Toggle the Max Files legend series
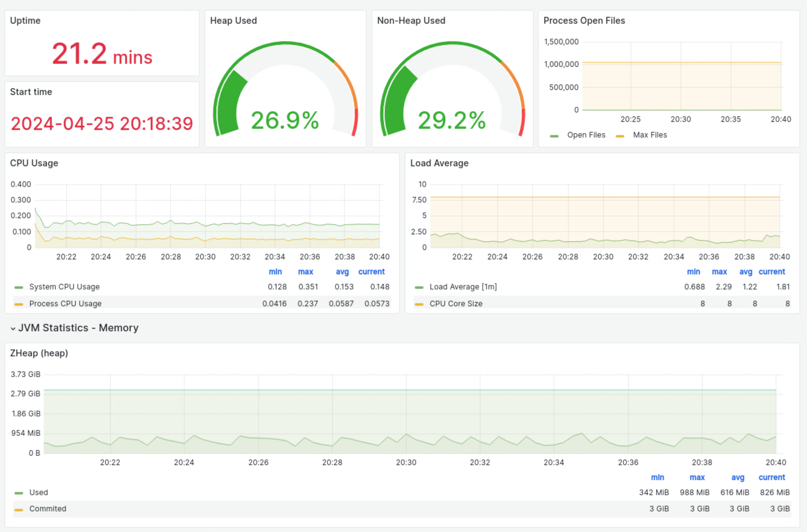The image size is (807, 532). click(650, 135)
